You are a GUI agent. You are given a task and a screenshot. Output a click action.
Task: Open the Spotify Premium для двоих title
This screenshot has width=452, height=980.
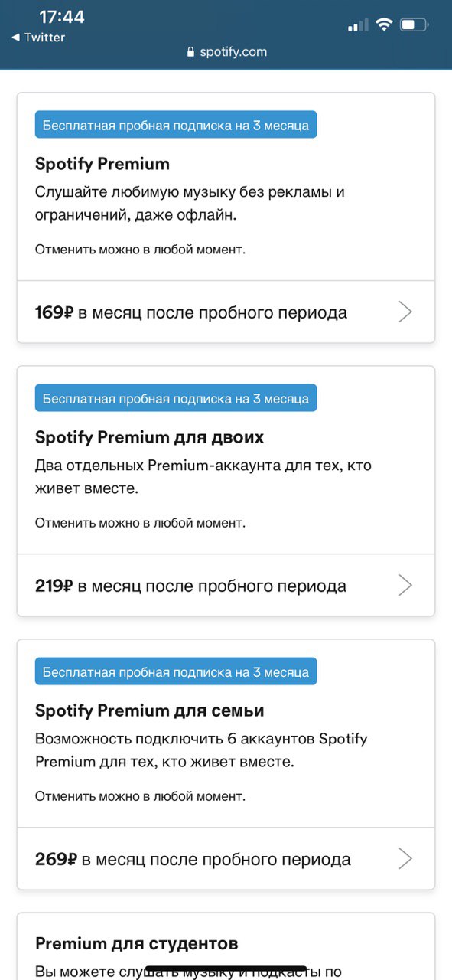150,437
